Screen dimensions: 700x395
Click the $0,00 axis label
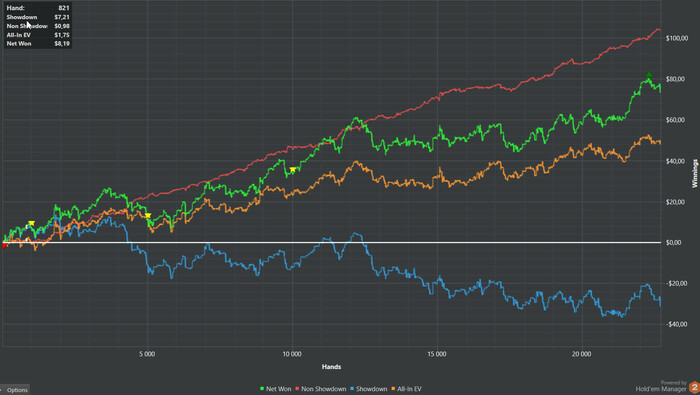tap(674, 243)
